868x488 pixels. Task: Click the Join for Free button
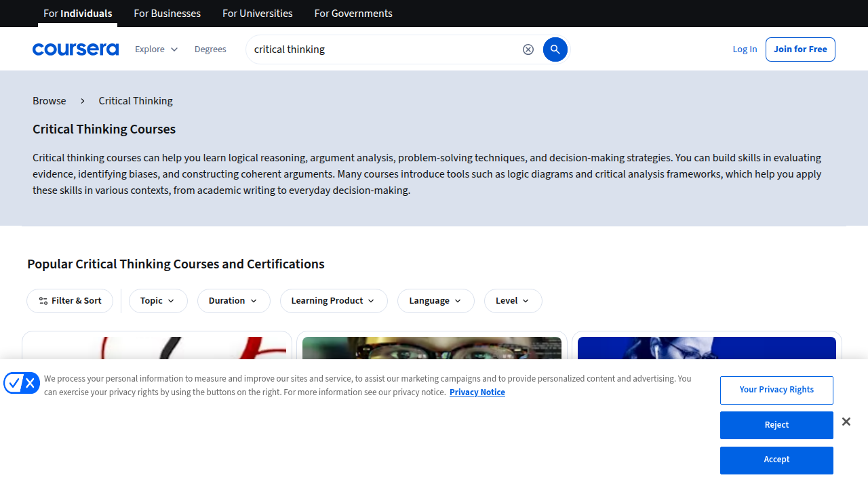click(800, 49)
